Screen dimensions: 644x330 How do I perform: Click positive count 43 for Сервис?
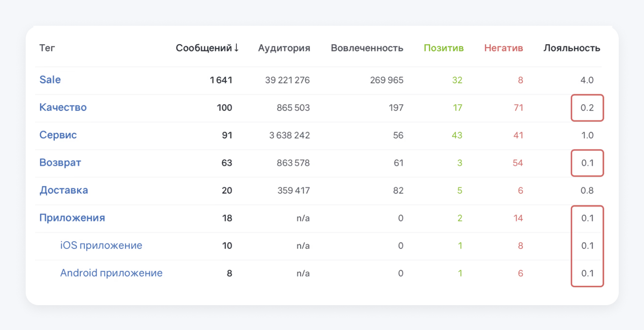[457, 135]
